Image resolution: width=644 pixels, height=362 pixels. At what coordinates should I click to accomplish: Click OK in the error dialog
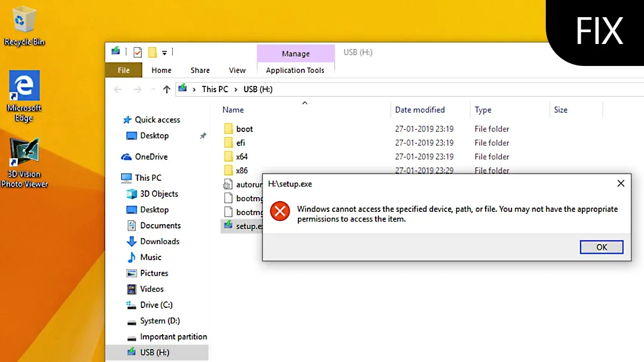[x=602, y=247]
